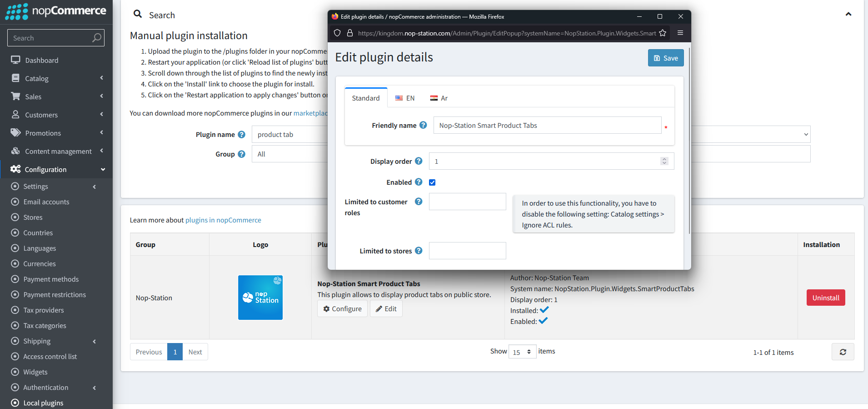Image resolution: width=868 pixels, height=409 pixels.
Task: Click the Limited to stores help icon
Action: (x=419, y=250)
